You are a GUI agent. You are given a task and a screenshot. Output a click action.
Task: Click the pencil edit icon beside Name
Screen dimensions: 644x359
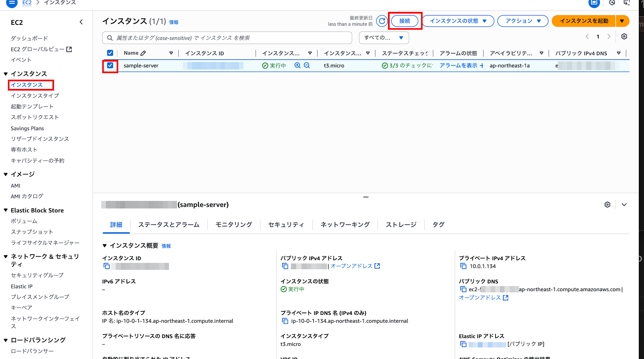click(x=143, y=53)
